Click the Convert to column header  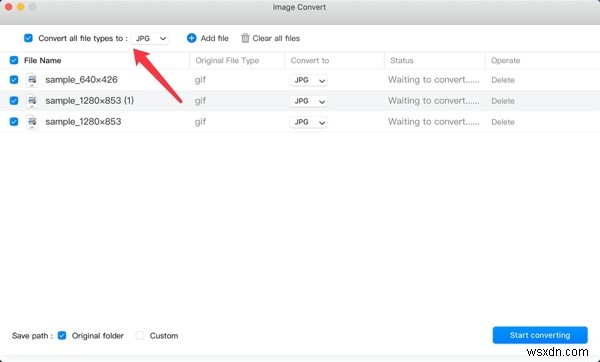[x=310, y=60]
